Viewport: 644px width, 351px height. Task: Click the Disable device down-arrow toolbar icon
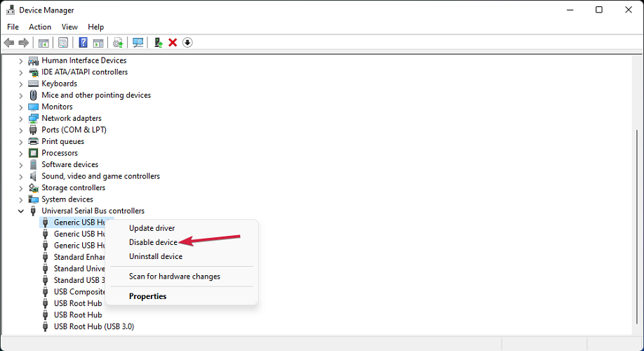187,43
